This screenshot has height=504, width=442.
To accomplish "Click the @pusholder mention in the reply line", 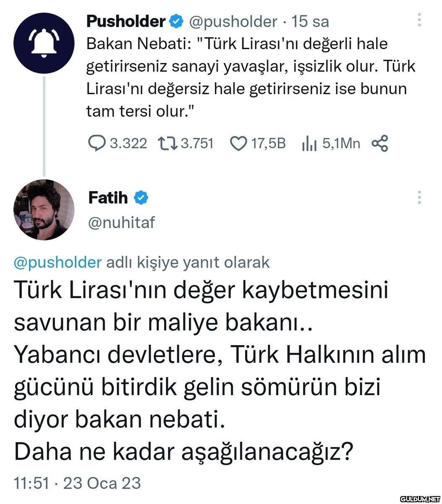I will (x=58, y=262).
